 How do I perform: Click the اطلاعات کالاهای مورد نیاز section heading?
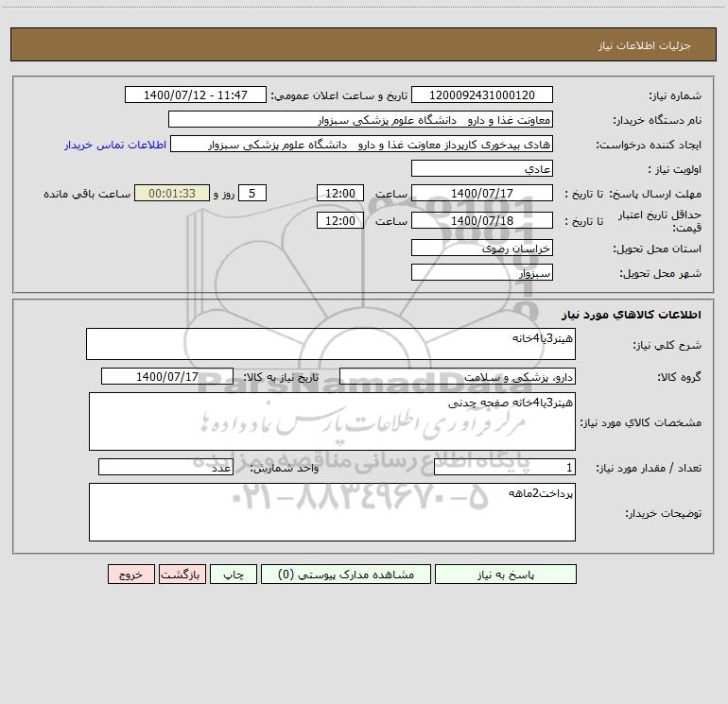(632, 315)
